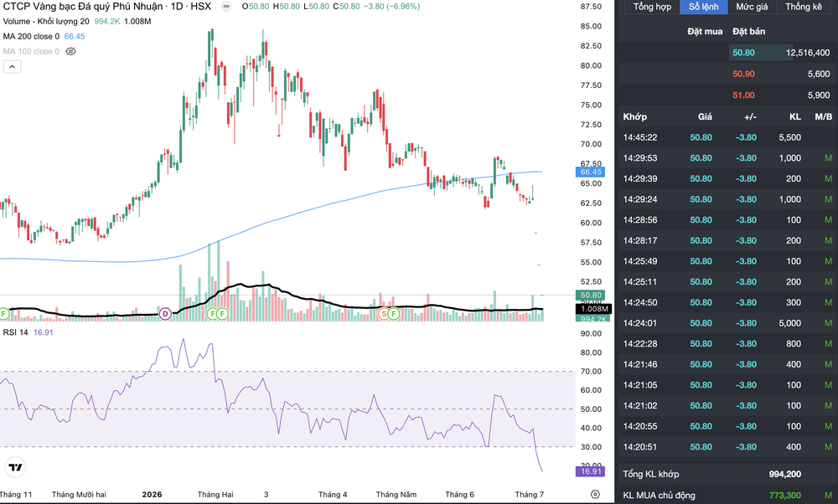The width and height of the screenshot is (838, 504).
Task: Open the purple D dividend marker
Action: pos(165,314)
